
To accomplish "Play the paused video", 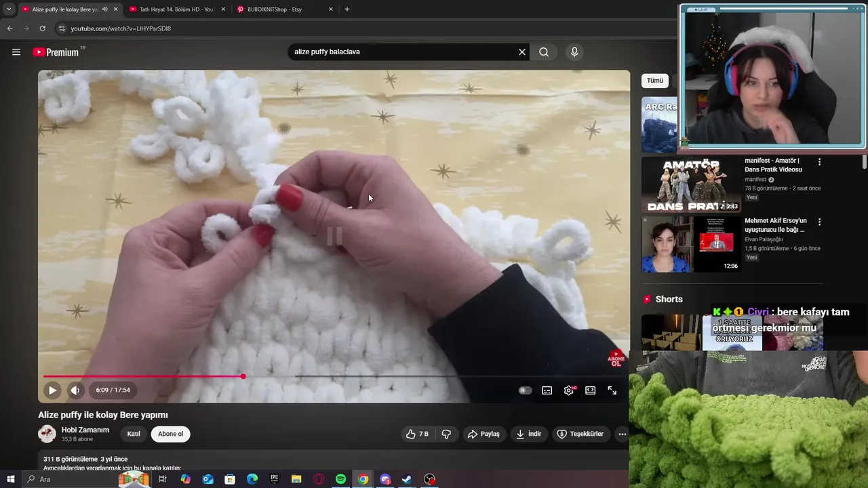I will coord(52,390).
